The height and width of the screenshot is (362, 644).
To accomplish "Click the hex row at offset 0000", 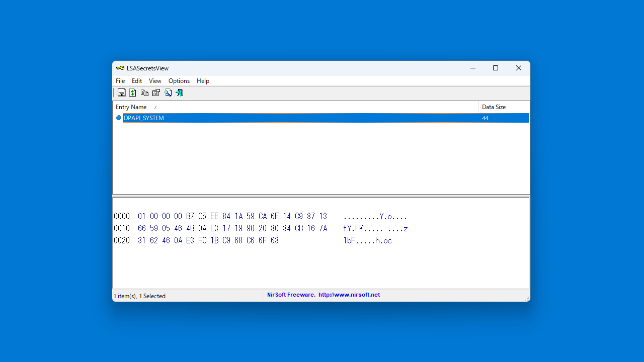I will (x=260, y=217).
